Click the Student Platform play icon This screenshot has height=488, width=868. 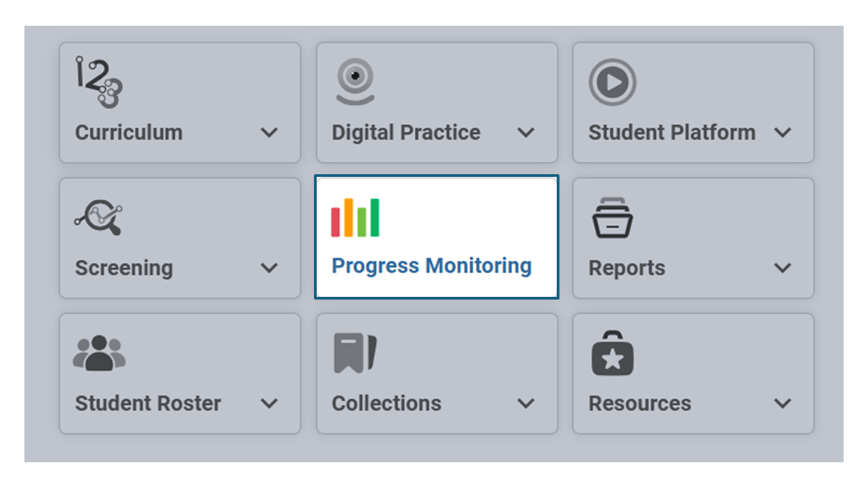click(612, 82)
